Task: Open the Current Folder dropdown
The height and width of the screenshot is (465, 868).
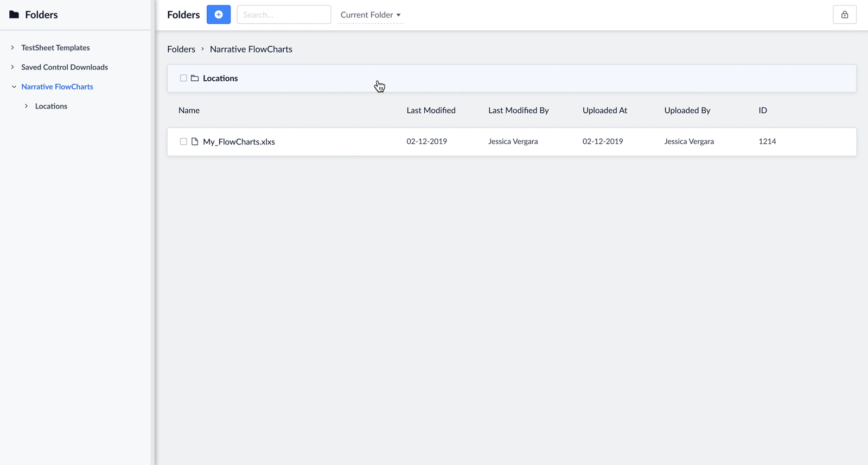Action: (x=370, y=15)
